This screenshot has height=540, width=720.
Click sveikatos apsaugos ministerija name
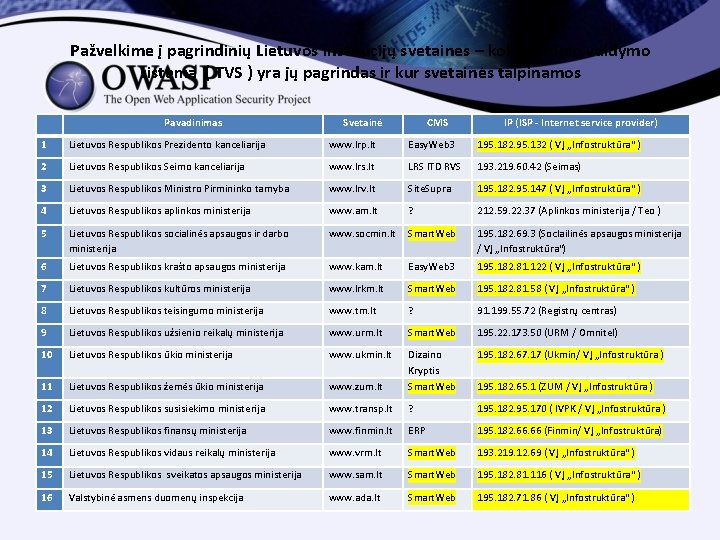185,476
